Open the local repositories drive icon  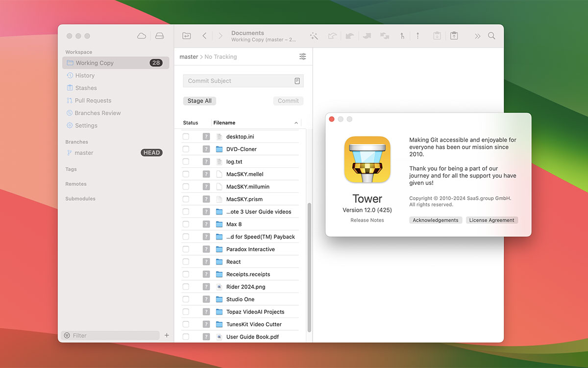159,36
